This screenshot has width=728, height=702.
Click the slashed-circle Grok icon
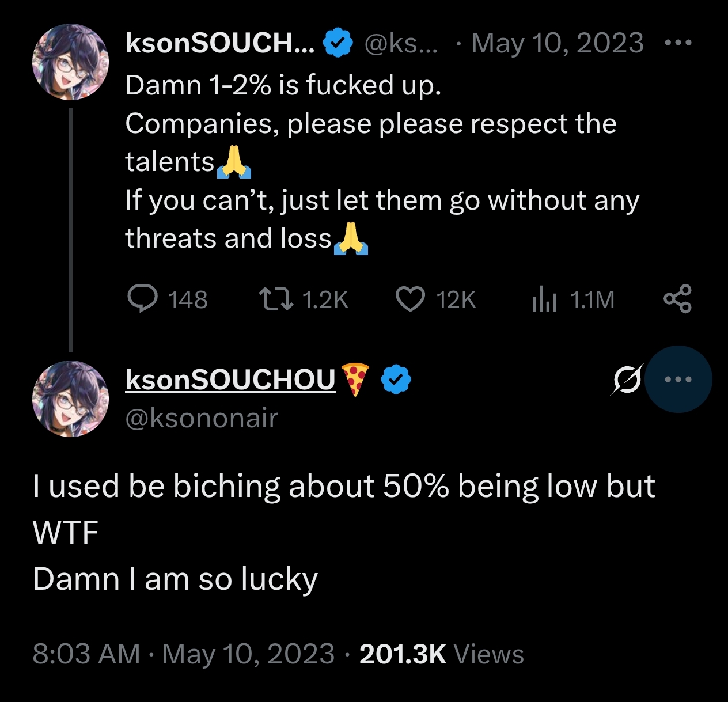(627, 380)
